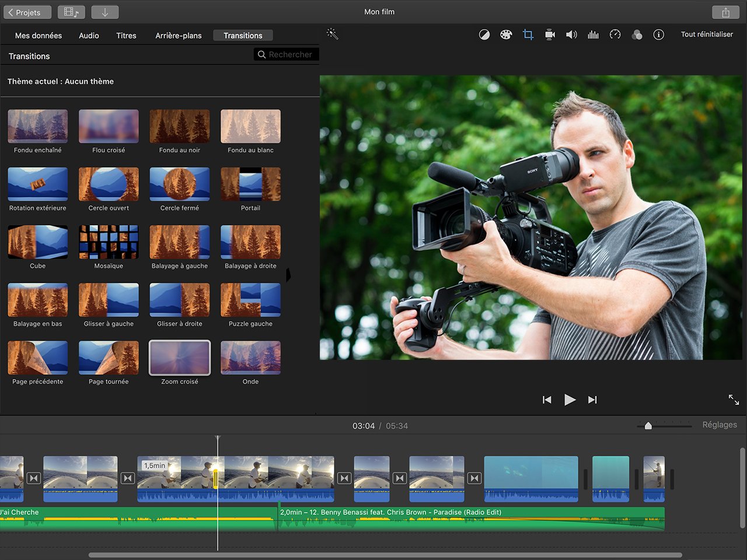Enter fullscreen playback mode
The height and width of the screenshot is (560, 747).
(x=734, y=400)
